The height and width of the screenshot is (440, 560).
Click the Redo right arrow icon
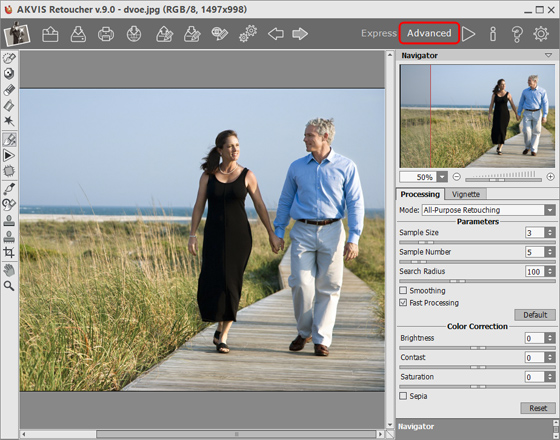click(x=300, y=34)
